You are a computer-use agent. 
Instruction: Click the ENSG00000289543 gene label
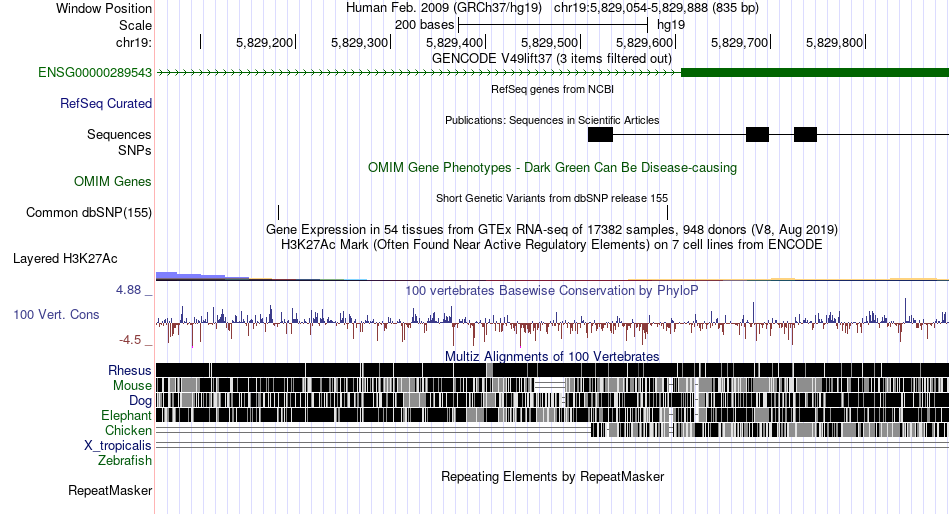[95, 73]
